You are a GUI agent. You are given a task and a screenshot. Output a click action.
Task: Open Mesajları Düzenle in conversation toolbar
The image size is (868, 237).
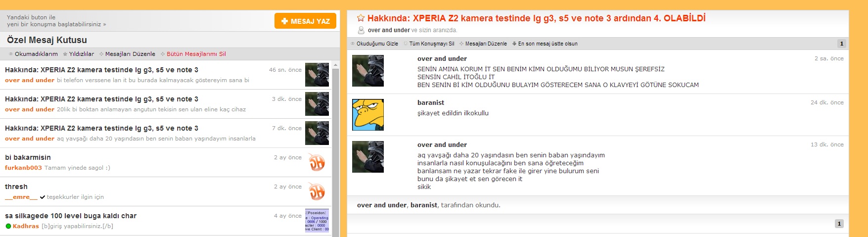click(483, 44)
